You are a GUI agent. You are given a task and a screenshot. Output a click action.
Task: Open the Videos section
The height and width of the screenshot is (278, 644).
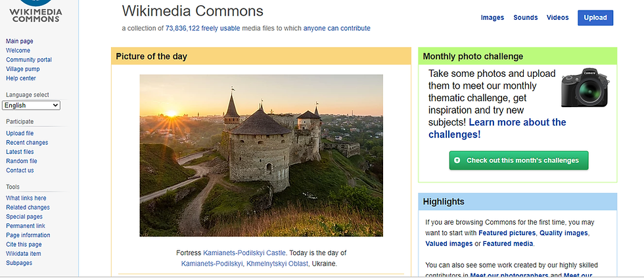point(557,18)
